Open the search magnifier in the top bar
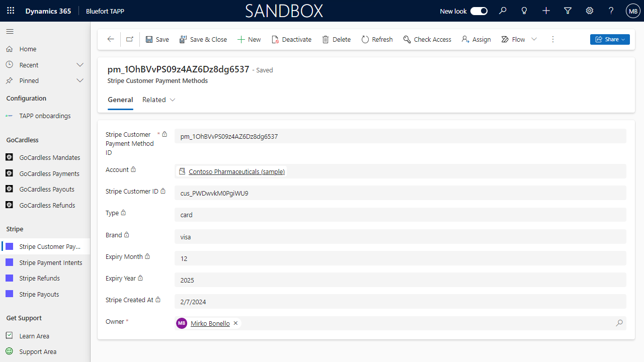Screen dimensions: 644x362 [x=503, y=11]
